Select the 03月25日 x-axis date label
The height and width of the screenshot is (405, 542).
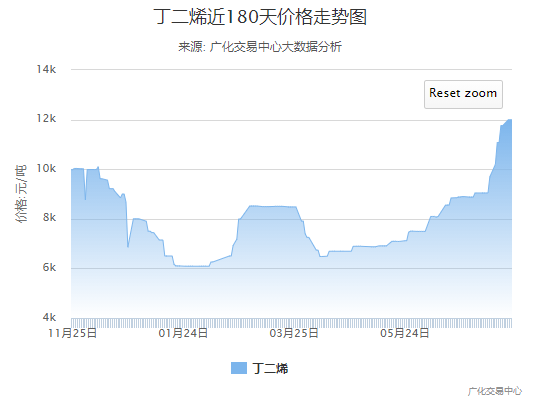click(x=294, y=333)
